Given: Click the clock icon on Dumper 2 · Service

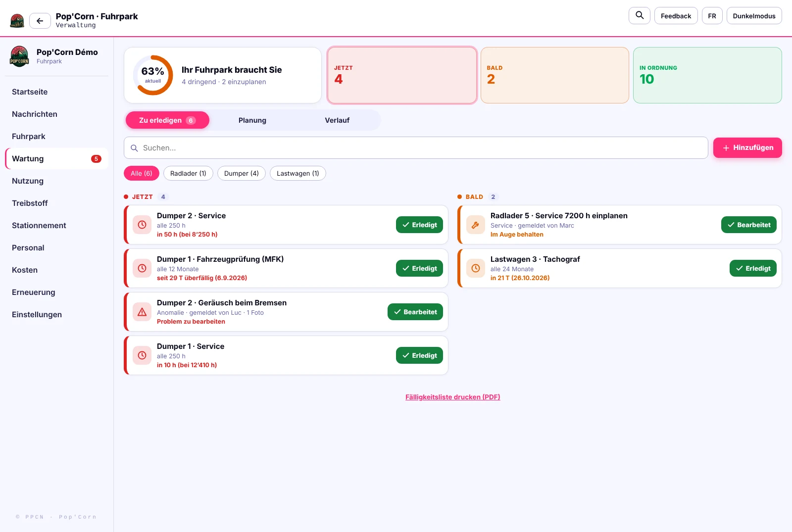Looking at the screenshot, I should point(142,225).
